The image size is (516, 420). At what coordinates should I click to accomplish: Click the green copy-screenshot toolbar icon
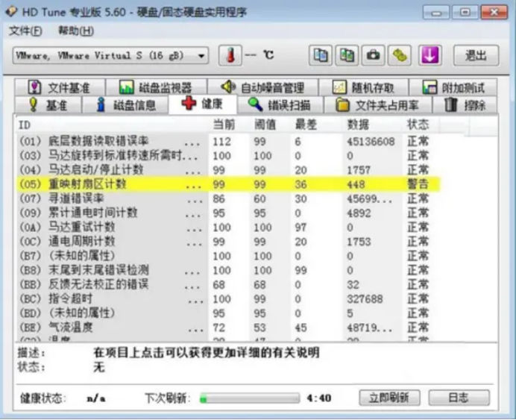(x=347, y=55)
